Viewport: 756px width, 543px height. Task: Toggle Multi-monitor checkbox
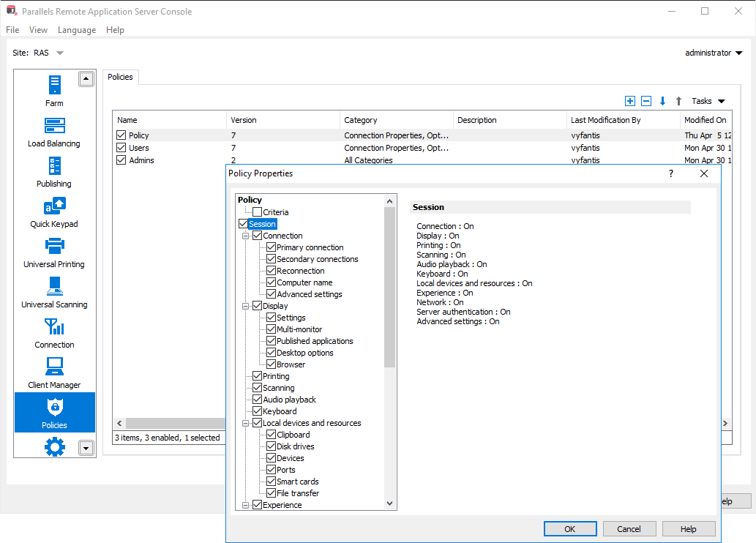click(271, 329)
